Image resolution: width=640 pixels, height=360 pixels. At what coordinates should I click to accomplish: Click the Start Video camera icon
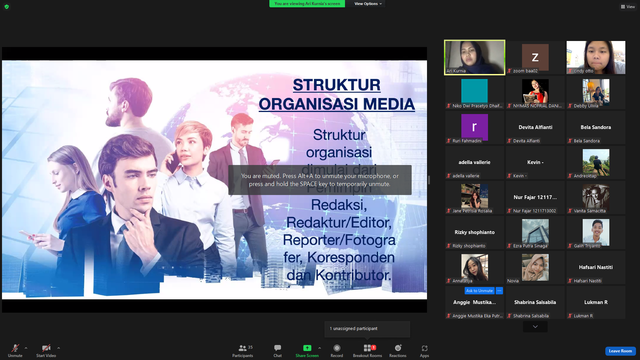pos(46,348)
